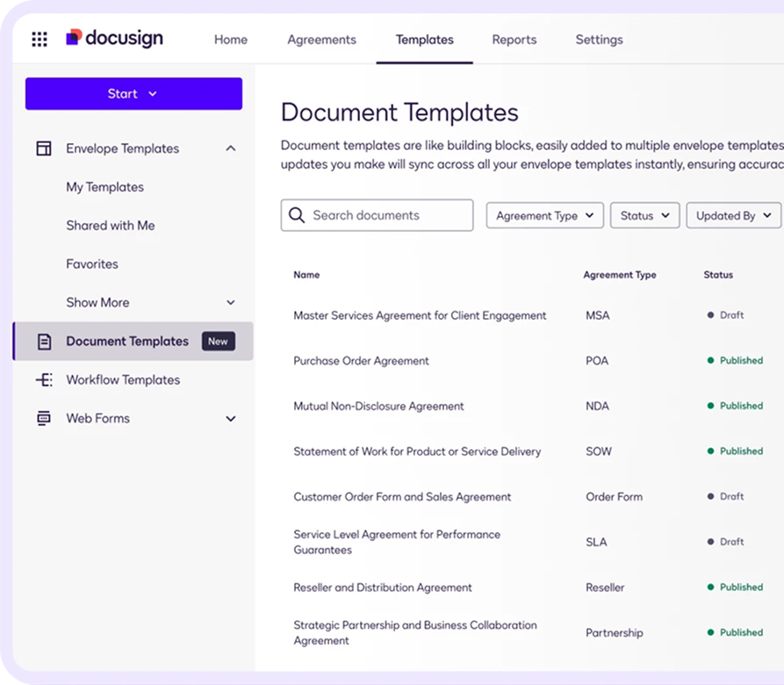Open the Agreement Type filter dropdown
Image resolution: width=784 pixels, height=685 pixels.
pyautogui.click(x=544, y=215)
